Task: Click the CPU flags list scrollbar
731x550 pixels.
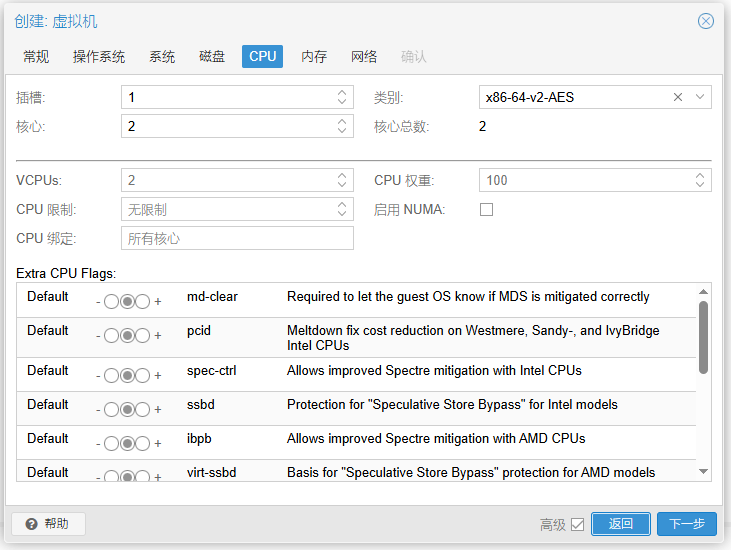Action: tap(703, 337)
